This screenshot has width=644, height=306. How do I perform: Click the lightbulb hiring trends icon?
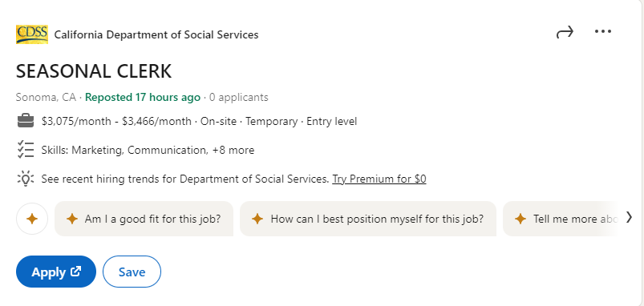26,179
